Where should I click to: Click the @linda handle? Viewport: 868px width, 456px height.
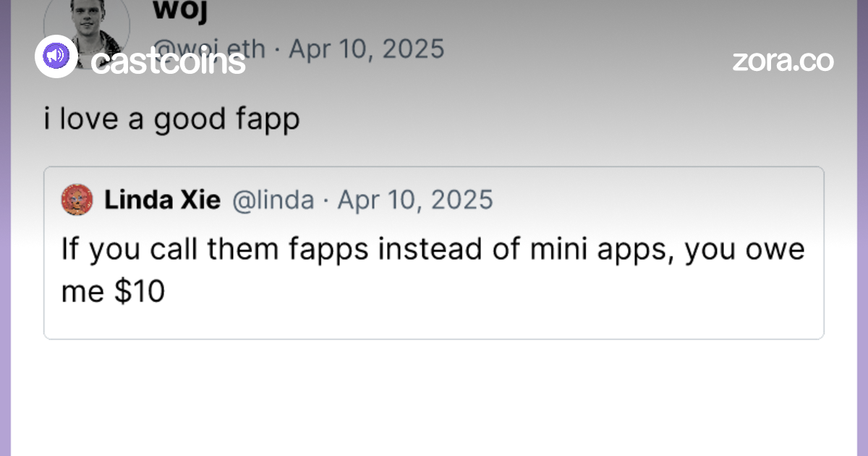pyautogui.click(x=273, y=200)
